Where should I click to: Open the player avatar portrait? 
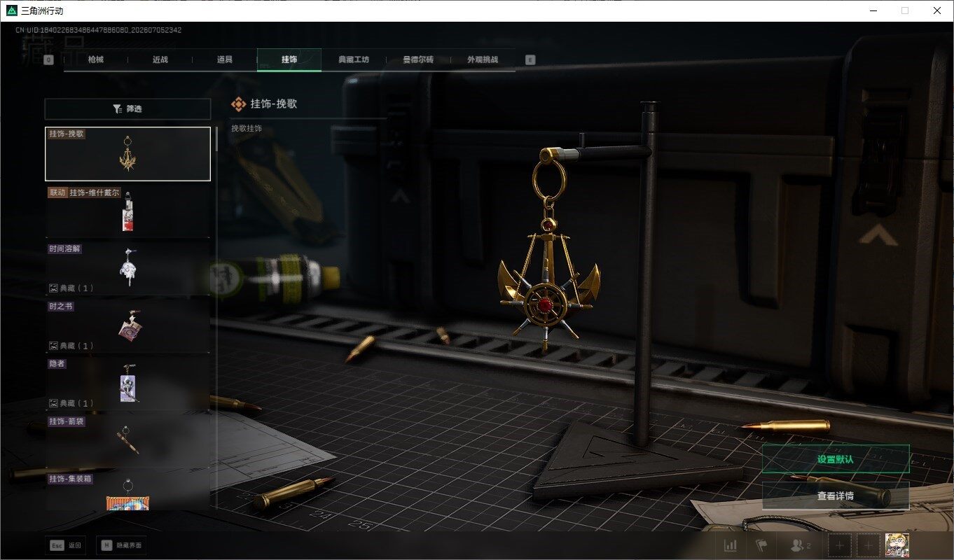click(897, 545)
